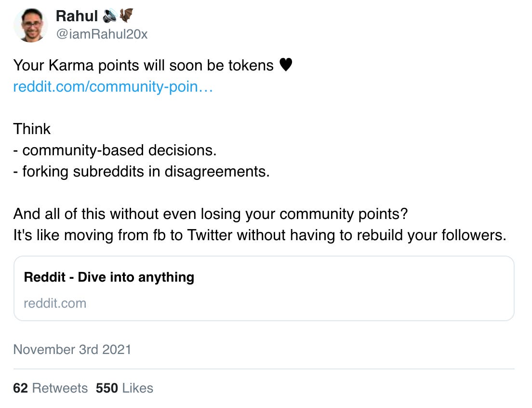This screenshot has width=532, height=408.
Task: Click the black heart emoji in tweet
Action: 286,65
